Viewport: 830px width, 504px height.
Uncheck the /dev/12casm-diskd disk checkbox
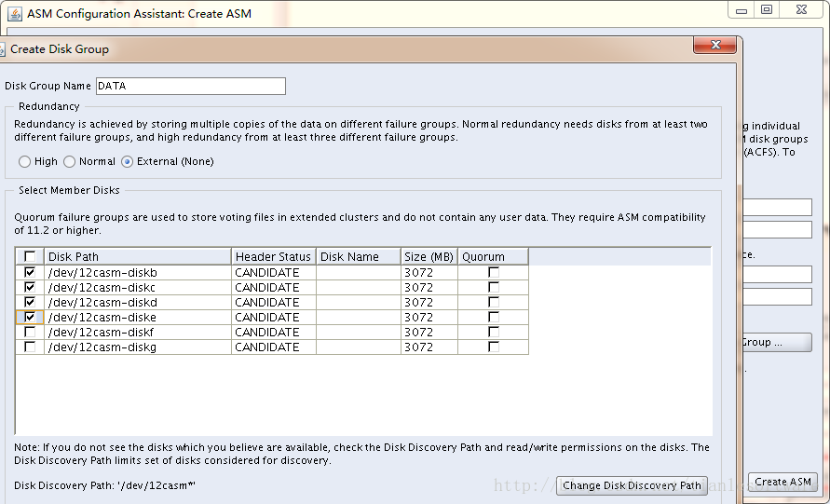coord(30,302)
